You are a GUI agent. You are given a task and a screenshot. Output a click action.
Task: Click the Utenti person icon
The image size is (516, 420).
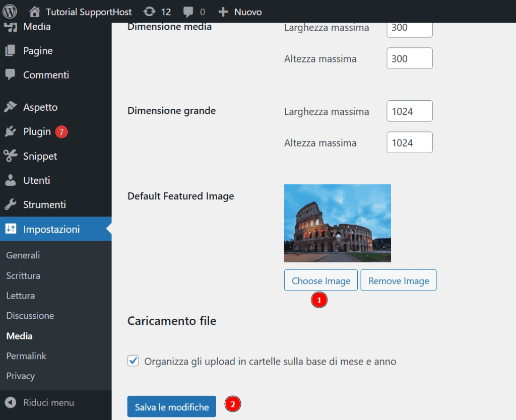[10, 180]
